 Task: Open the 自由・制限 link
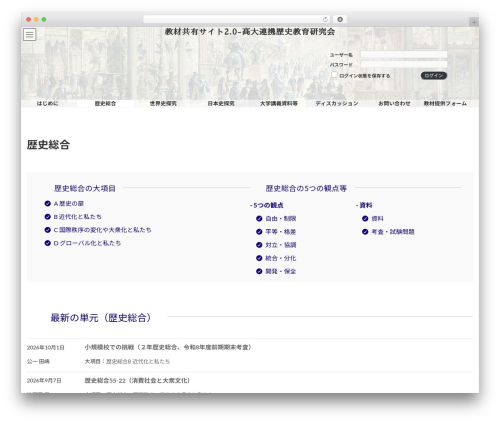[x=281, y=219]
